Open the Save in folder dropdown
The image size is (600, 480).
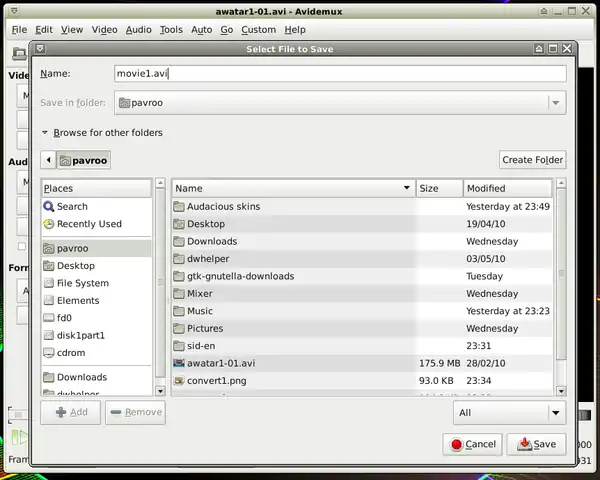tap(555, 102)
